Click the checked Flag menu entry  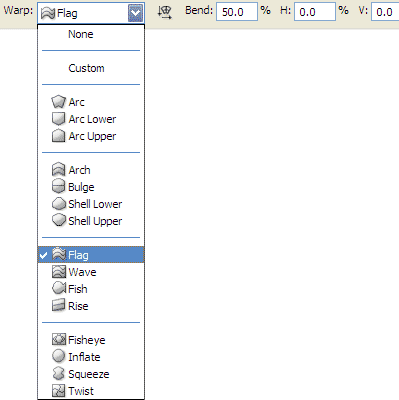pos(91,255)
